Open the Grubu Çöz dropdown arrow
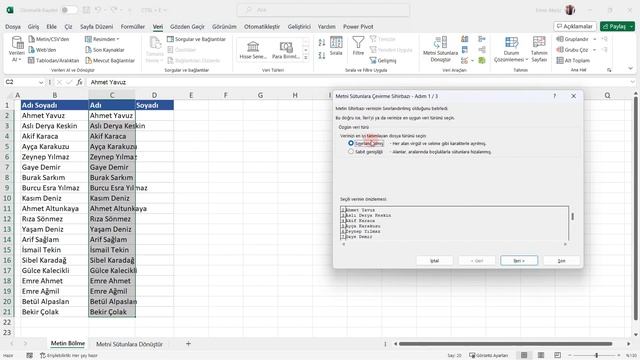Screen dimensions: 640x360 [x=595, y=50]
